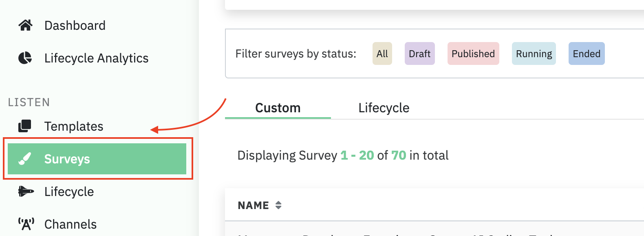
Task: Click the Channels broadcast tower icon
Action: (26, 224)
